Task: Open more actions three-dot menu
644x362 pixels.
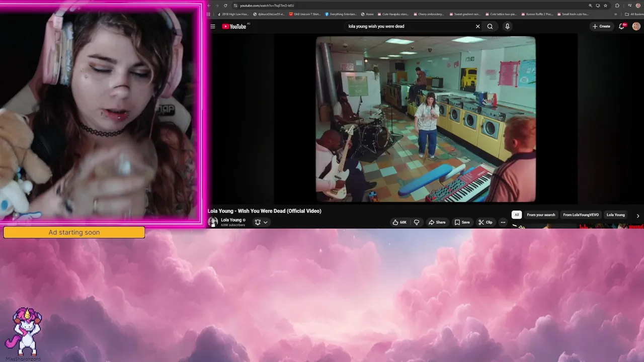Action: click(x=503, y=222)
